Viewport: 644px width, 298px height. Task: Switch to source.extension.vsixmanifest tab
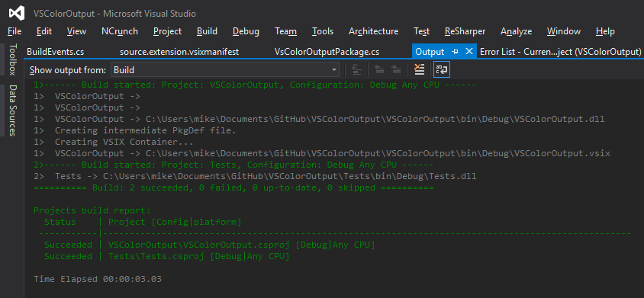[x=179, y=52]
